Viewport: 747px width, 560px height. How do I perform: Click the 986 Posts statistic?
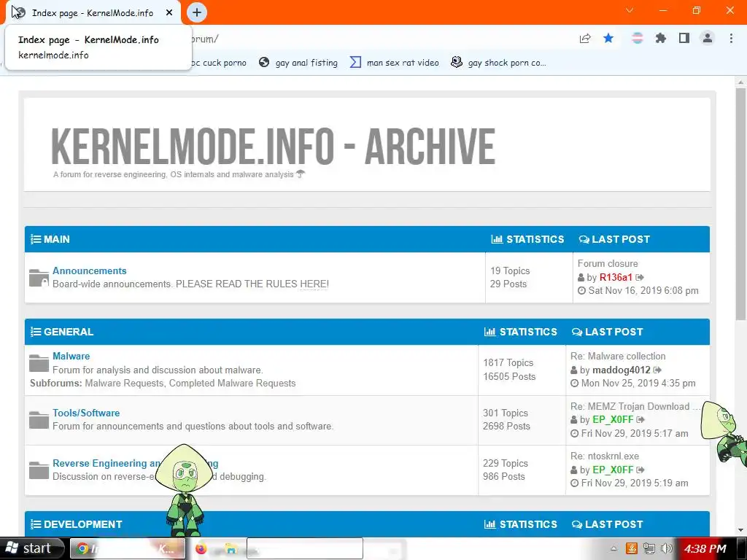pos(503,476)
